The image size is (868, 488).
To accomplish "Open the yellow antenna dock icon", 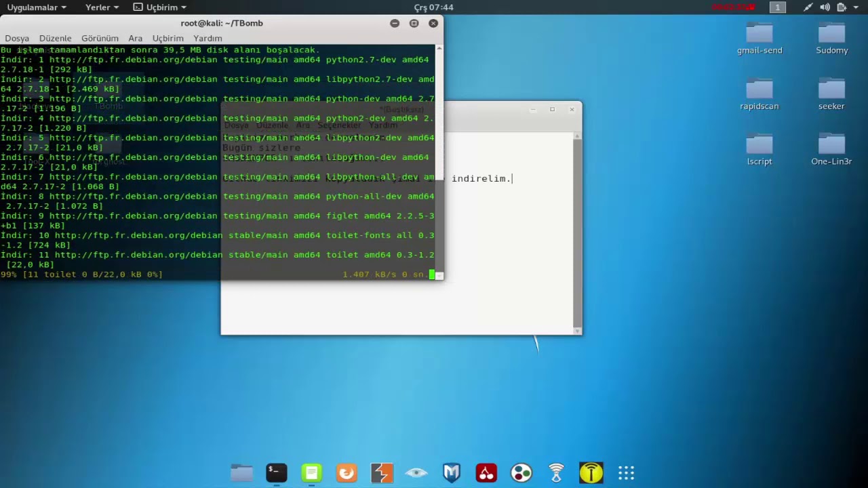I will point(591,472).
